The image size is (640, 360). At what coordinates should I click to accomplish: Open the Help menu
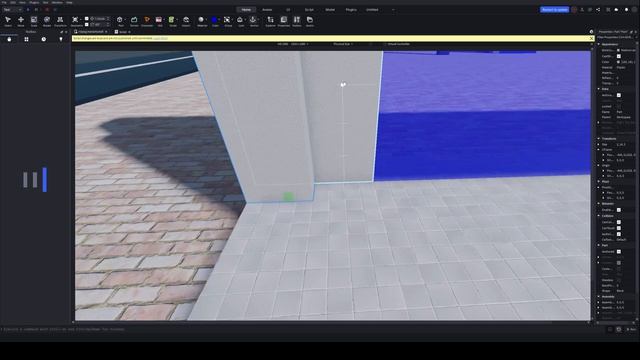coord(69,2)
